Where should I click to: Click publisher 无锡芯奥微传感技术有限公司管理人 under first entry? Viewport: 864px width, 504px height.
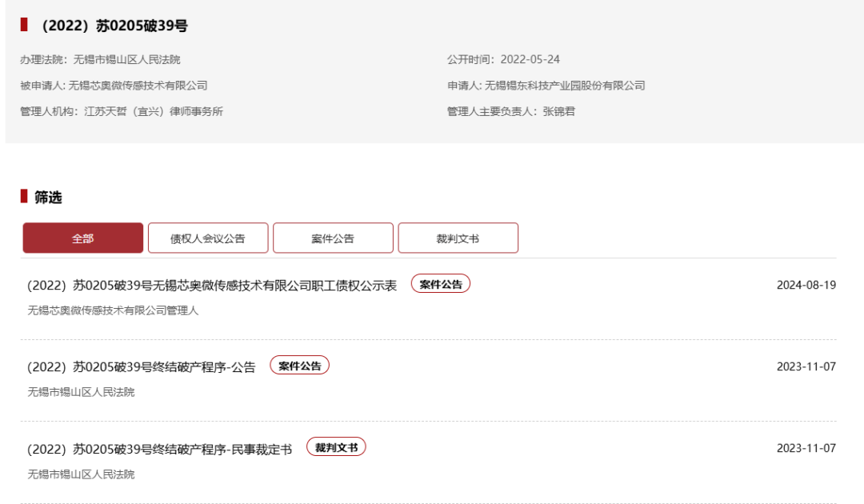coord(113,310)
